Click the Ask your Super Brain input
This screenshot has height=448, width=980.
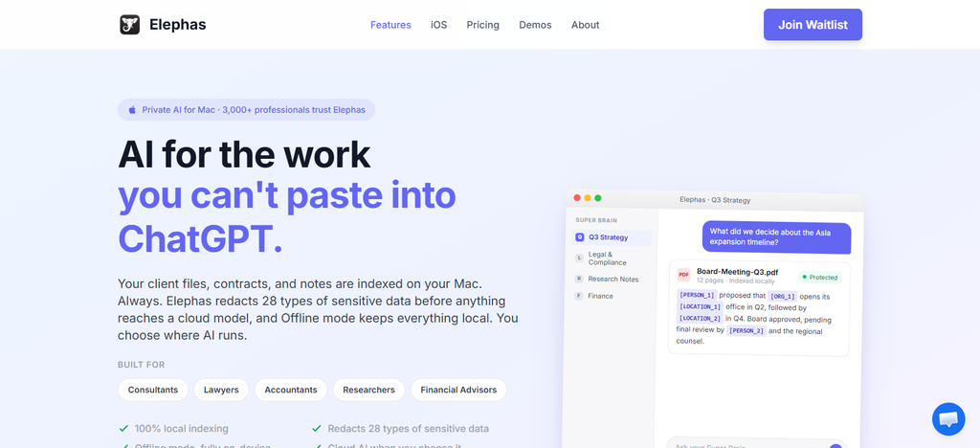pyautogui.click(x=756, y=444)
